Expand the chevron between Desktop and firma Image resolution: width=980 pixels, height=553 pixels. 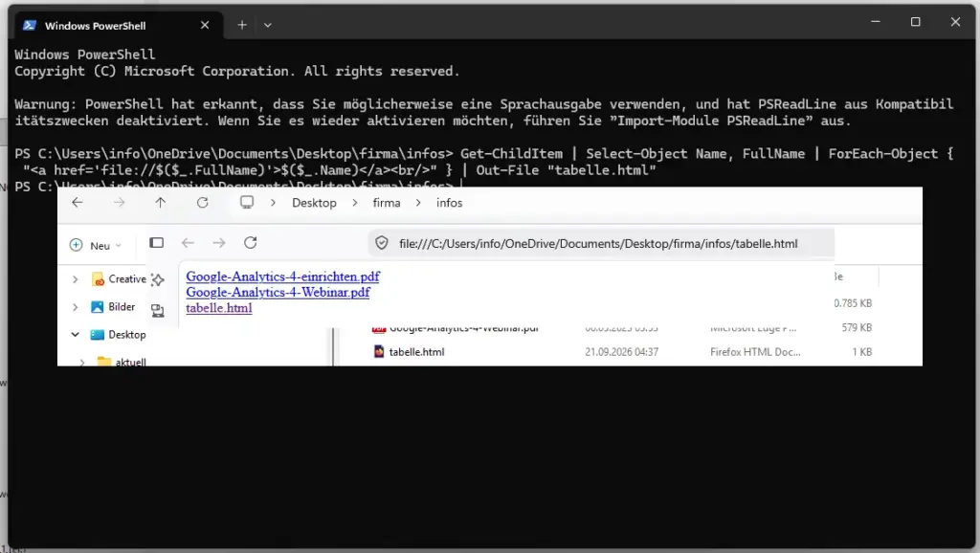click(355, 203)
